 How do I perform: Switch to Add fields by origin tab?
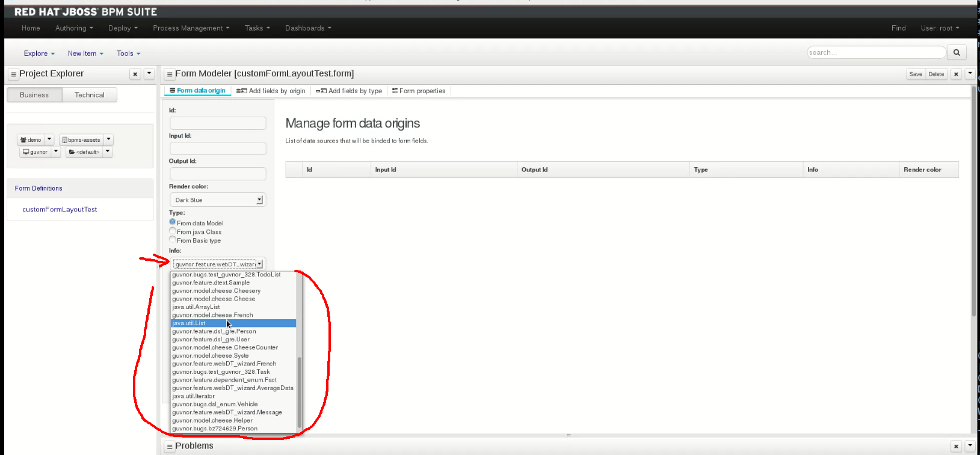(271, 91)
